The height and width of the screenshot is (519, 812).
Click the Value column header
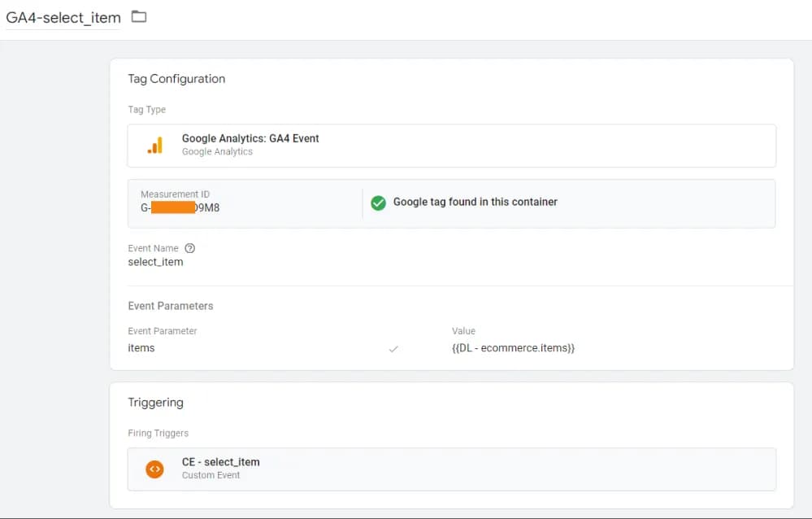pyautogui.click(x=463, y=331)
